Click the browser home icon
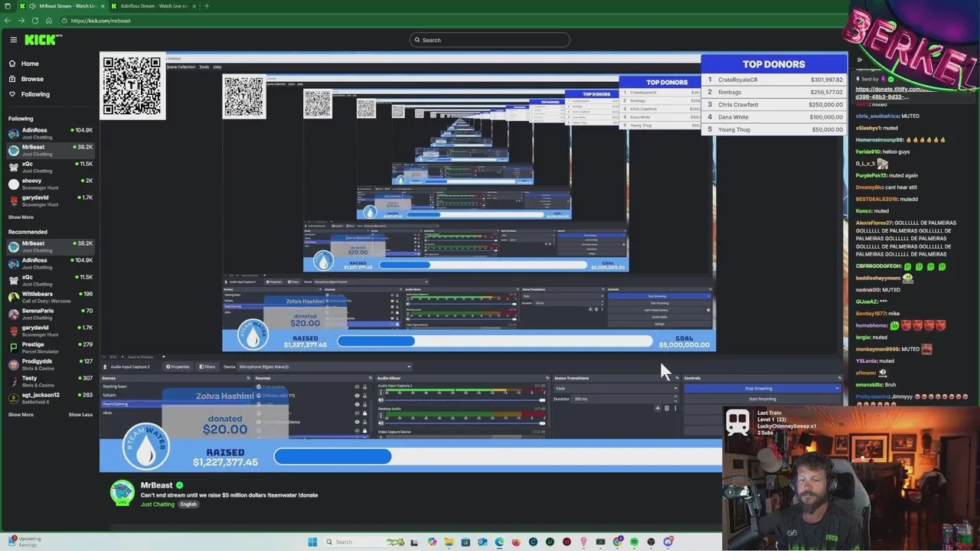Viewport: 980px width, 551px height. (49, 21)
